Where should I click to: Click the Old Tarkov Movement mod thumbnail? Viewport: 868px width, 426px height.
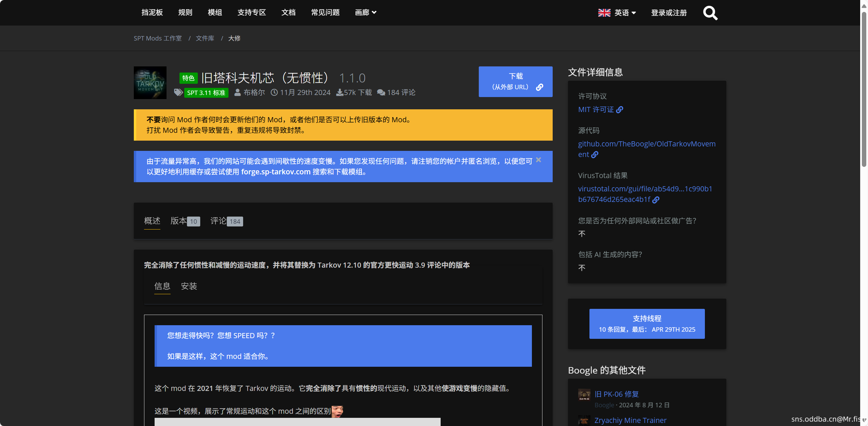pyautogui.click(x=150, y=83)
